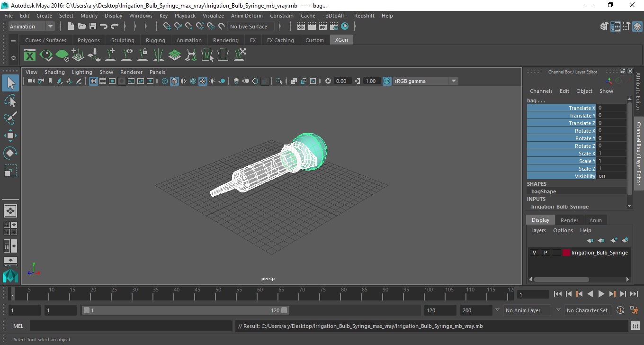
Task: Click the Snap to Grids magnet icon
Action: coord(167,27)
